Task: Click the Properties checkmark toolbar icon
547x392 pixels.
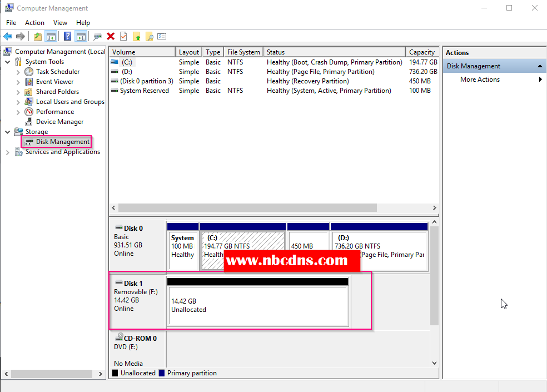Action: pos(123,36)
